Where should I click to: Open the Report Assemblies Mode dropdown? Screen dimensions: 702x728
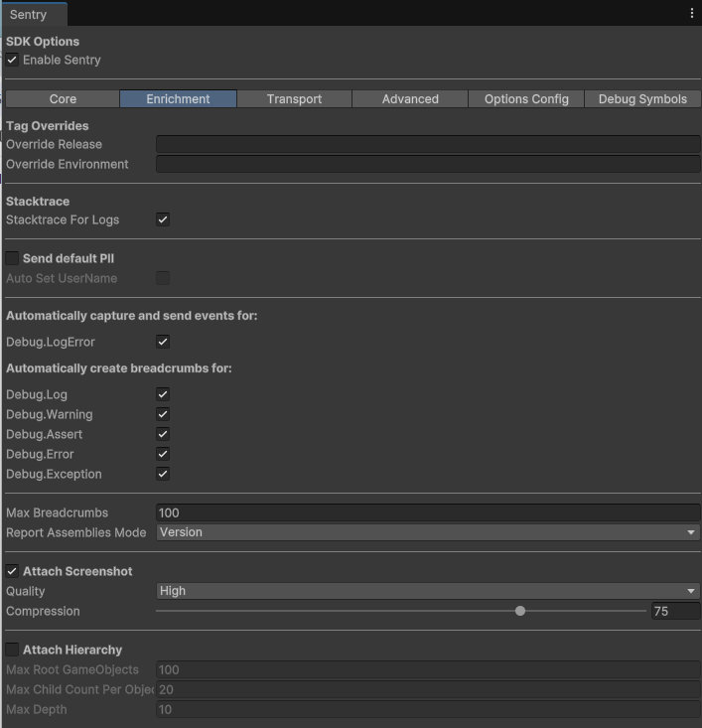click(x=428, y=532)
